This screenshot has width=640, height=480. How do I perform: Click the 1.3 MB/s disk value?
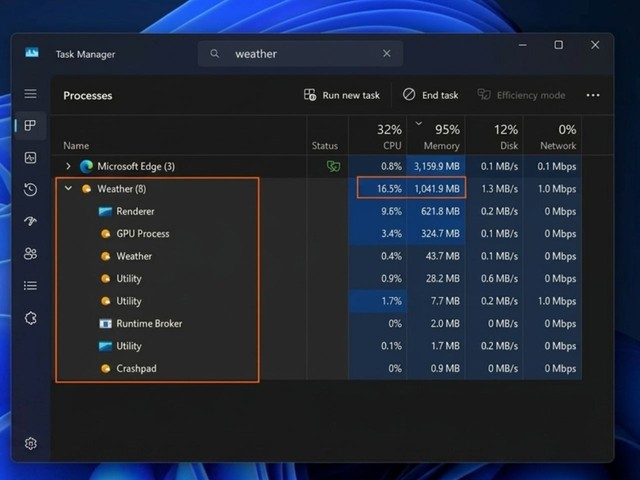[x=499, y=189]
